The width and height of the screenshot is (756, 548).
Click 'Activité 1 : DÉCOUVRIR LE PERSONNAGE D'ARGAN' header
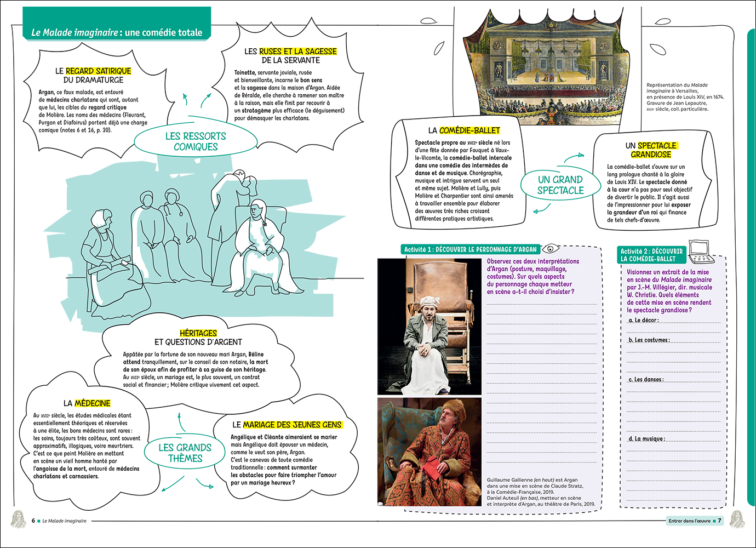(x=471, y=249)
